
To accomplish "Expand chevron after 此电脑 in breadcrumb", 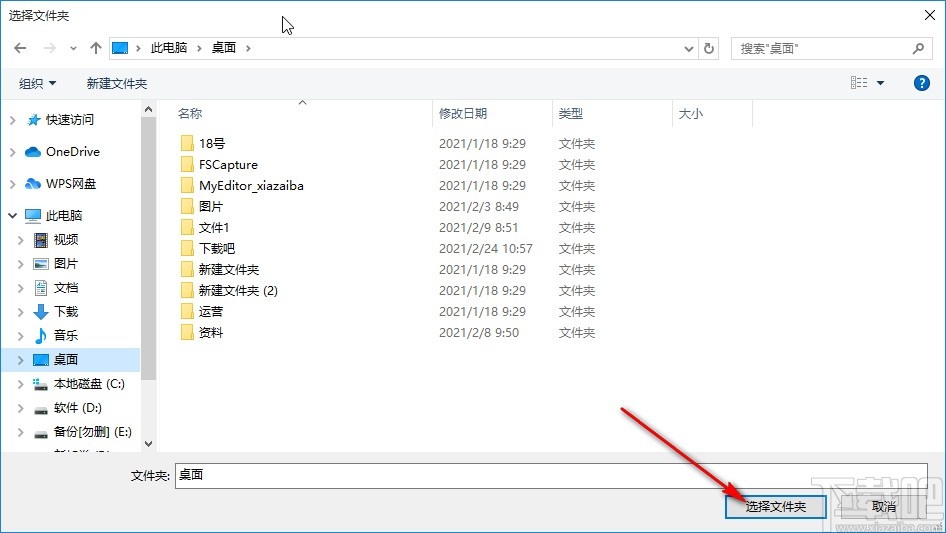I will (199, 48).
